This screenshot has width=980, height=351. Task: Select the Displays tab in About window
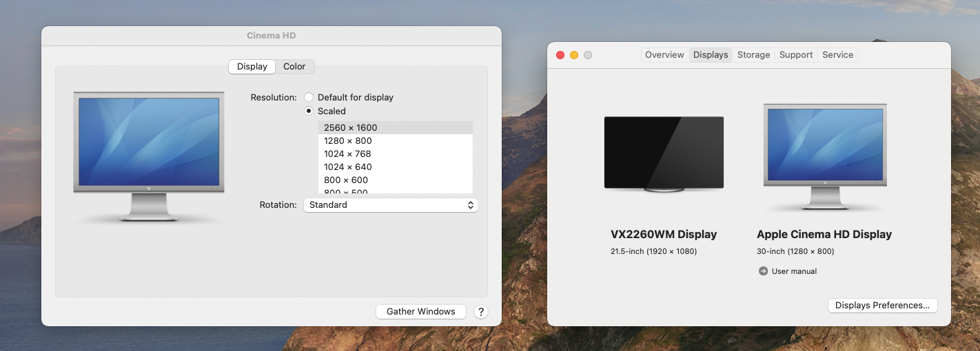(x=711, y=55)
